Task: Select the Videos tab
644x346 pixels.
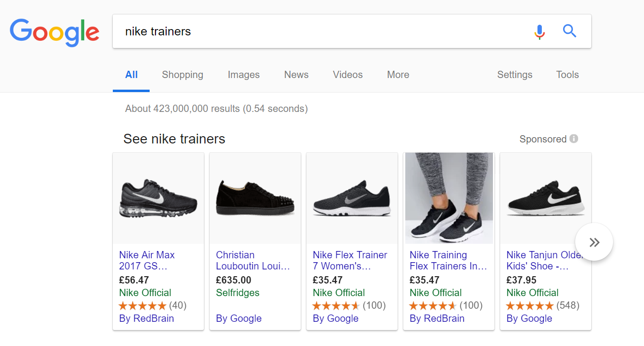Action: [348, 75]
